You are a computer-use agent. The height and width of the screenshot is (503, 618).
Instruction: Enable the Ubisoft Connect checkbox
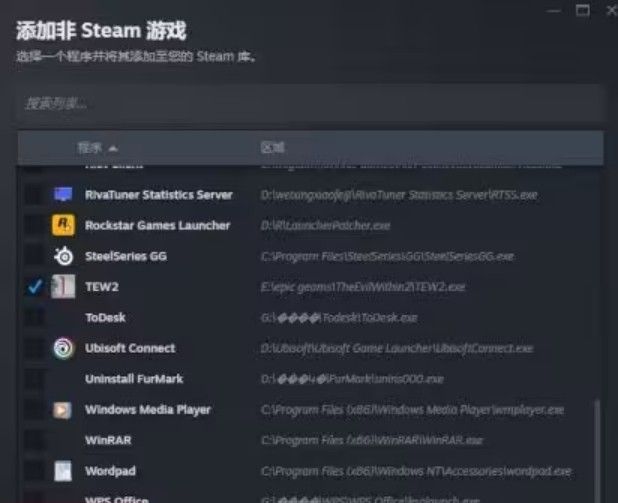pyautogui.click(x=35, y=348)
